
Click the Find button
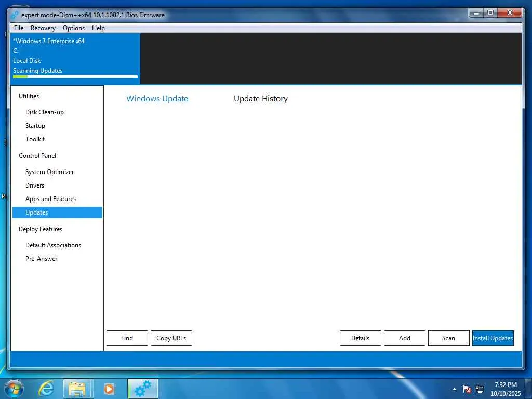click(x=127, y=338)
